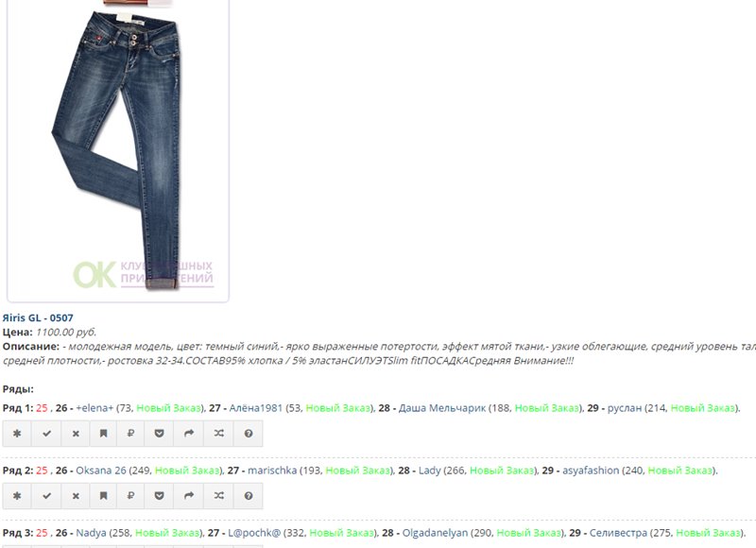Image resolution: width=756 pixels, height=548 pixels.
Task: Click the ruble payment icon under Ряд 1
Action: pyautogui.click(x=132, y=434)
